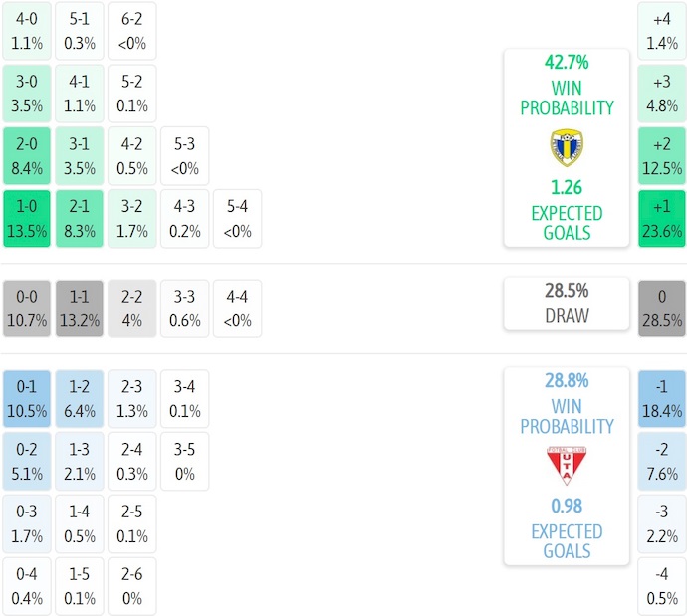This screenshot has width=687, height=616.
Task: Select the -1 goal margin tile
Action: (661, 398)
